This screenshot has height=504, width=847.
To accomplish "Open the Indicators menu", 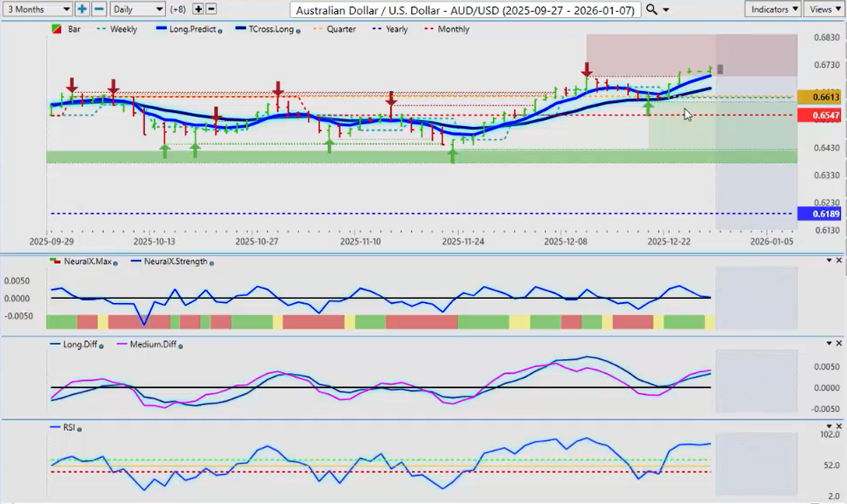I will 773,9.
